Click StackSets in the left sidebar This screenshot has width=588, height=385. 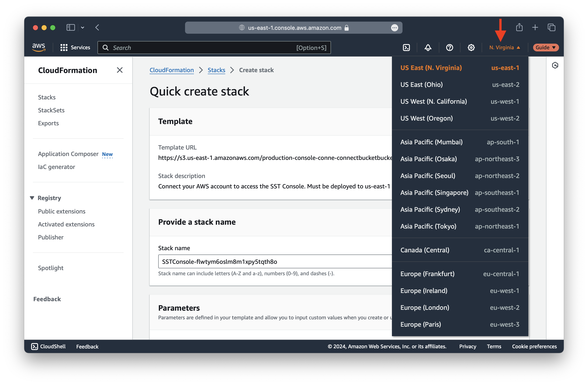[52, 110]
